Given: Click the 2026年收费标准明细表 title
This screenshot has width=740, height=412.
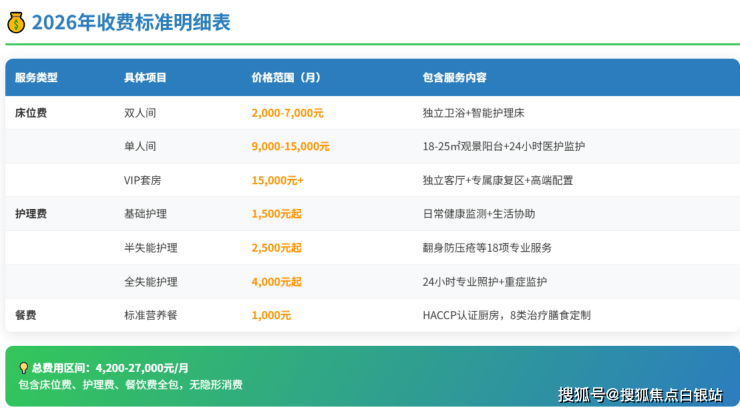Looking at the screenshot, I should point(131,22).
